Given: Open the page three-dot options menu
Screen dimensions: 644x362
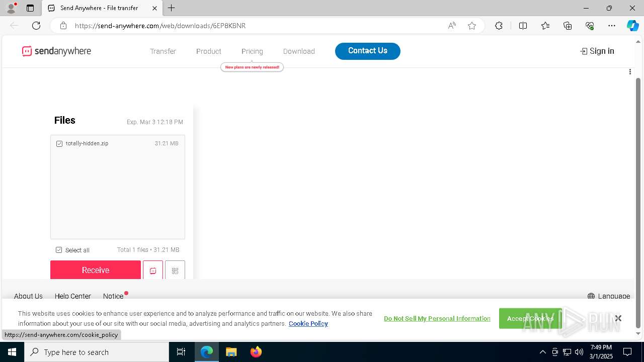Looking at the screenshot, I should pos(630,72).
